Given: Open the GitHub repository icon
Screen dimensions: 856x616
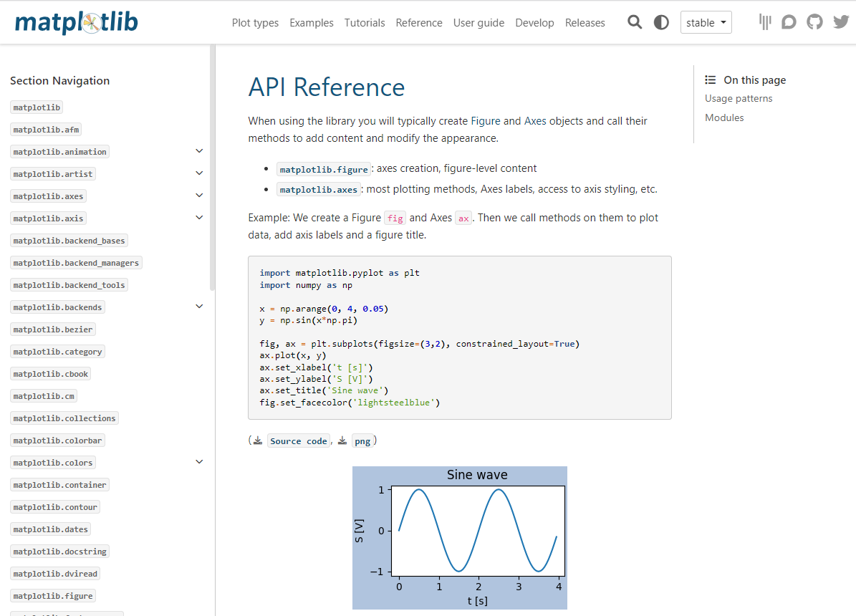Looking at the screenshot, I should [814, 21].
